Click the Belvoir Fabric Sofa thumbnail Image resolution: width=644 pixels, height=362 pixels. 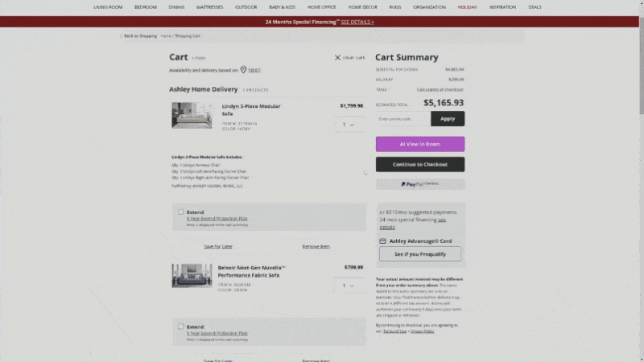[x=192, y=275]
